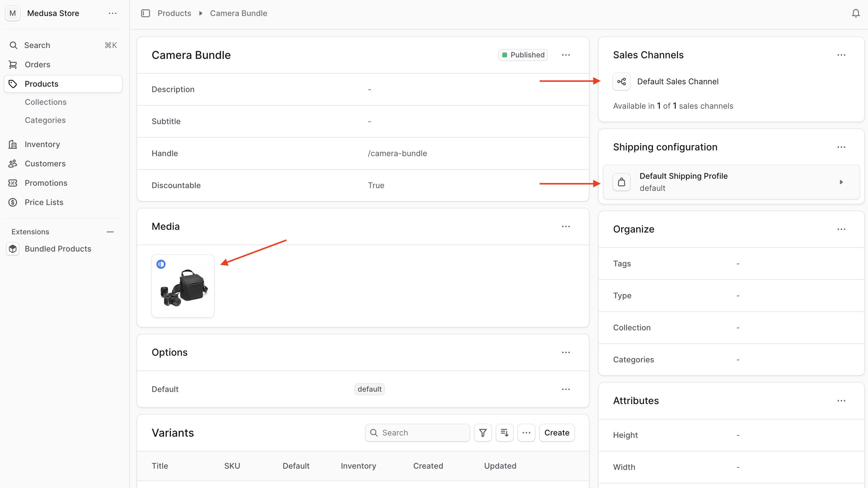
Task: Click the sort icon next to Variants search
Action: point(504,432)
